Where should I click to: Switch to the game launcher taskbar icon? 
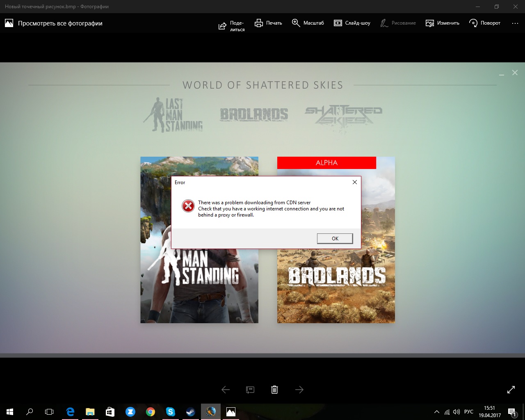211,412
